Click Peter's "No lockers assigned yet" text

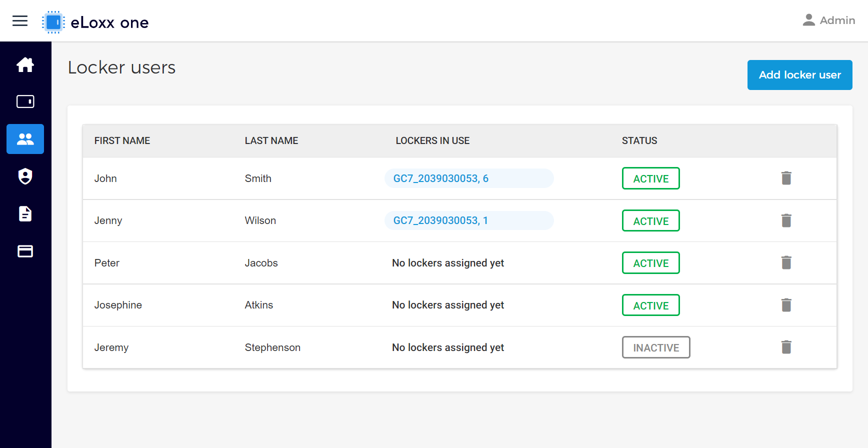(448, 263)
